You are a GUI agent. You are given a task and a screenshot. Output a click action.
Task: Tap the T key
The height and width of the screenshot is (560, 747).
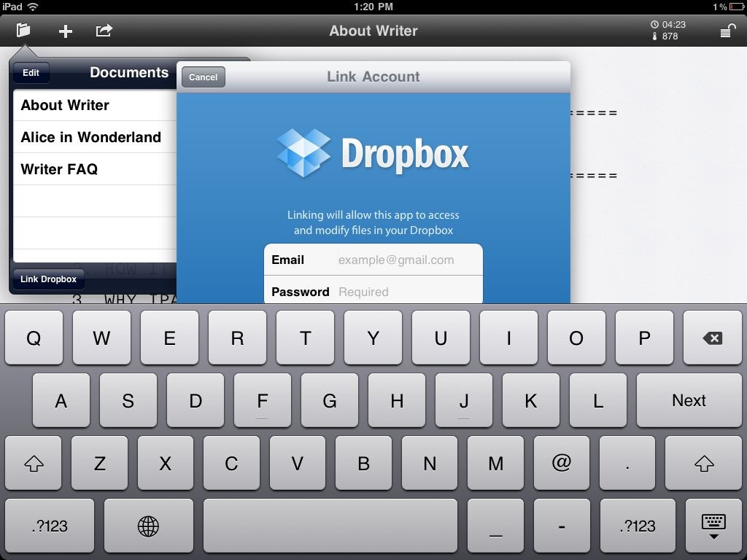coord(306,338)
